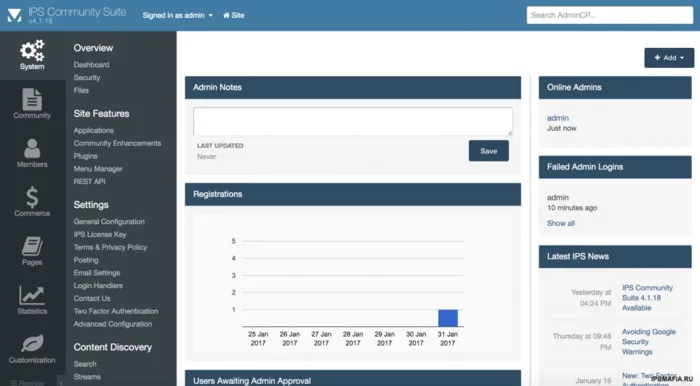Viewport: 700px width, 386px height.
Task: Open Community Enhancements
Action: coord(117,143)
